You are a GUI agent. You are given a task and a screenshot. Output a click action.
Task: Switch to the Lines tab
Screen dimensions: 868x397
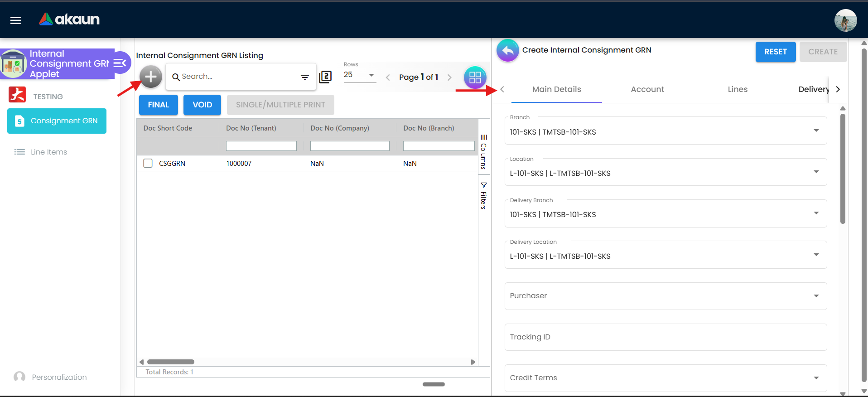click(738, 89)
